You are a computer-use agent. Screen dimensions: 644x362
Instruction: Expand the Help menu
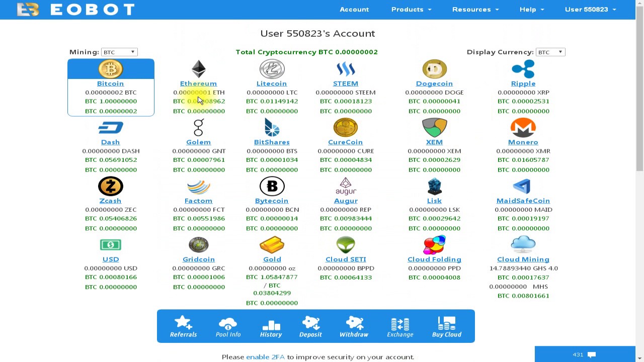click(x=531, y=10)
